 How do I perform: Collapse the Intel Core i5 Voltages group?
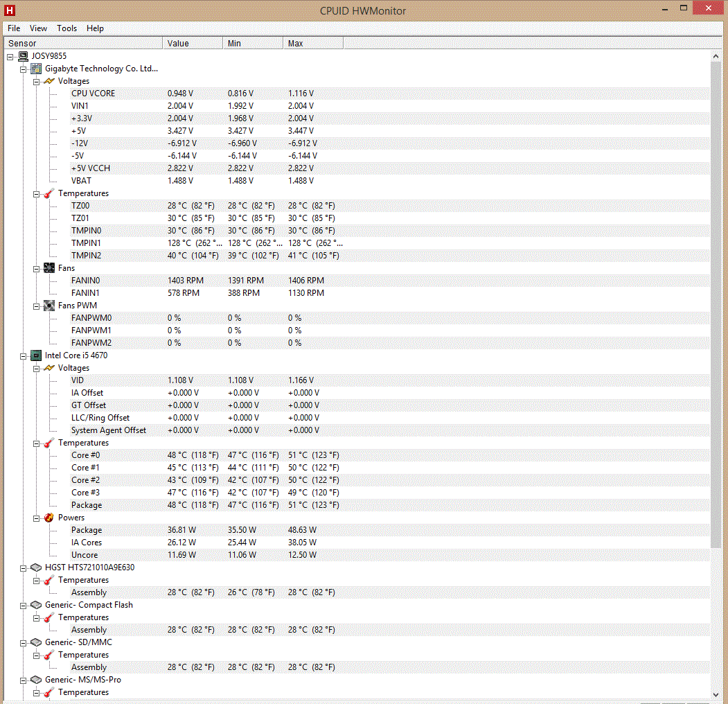pyautogui.click(x=36, y=369)
